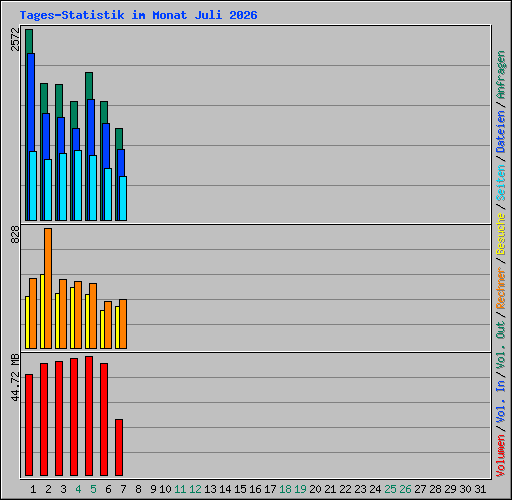Click the 'Vol. In' legend label

(501, 402)
